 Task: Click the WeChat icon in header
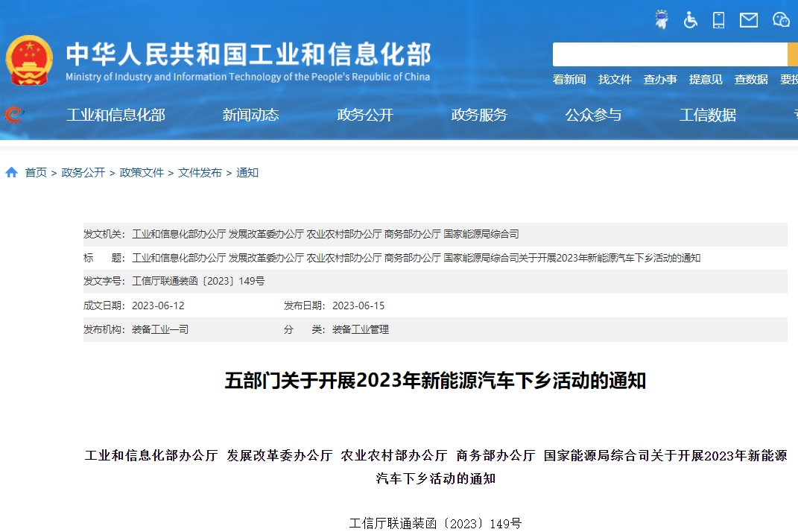point(780,20)
